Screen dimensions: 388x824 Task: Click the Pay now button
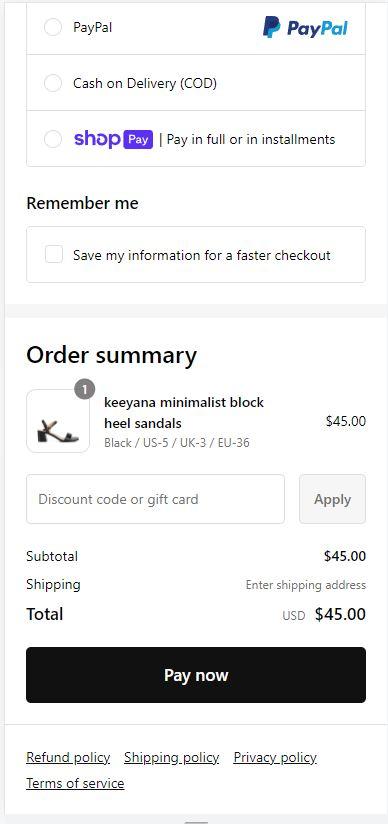[196, 675]
